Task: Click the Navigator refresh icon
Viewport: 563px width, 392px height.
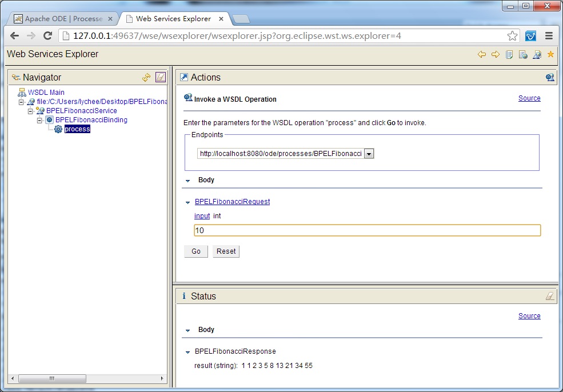Action: coord(146,77)
